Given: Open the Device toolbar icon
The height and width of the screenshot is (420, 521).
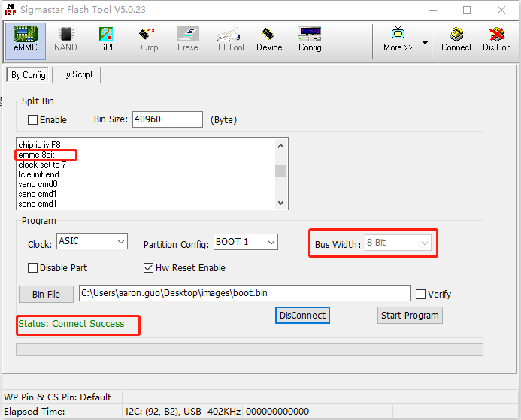Looking at the screenshot, I should point(269,39).
